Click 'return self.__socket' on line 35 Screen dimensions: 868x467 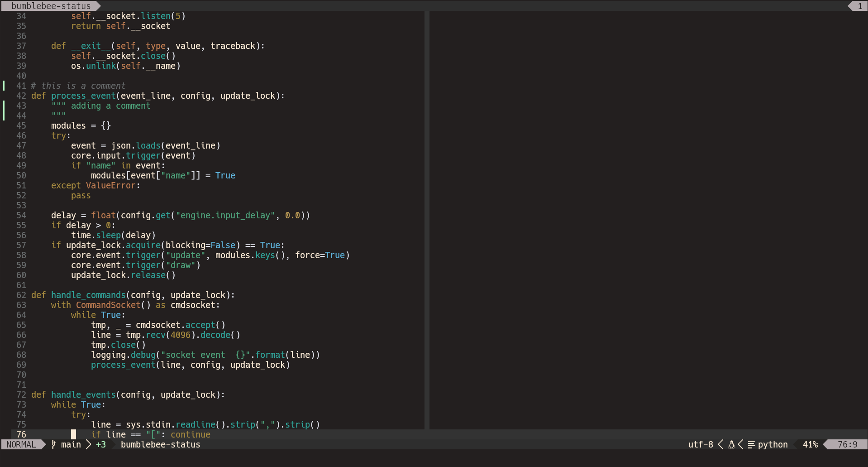coord(121,26)
